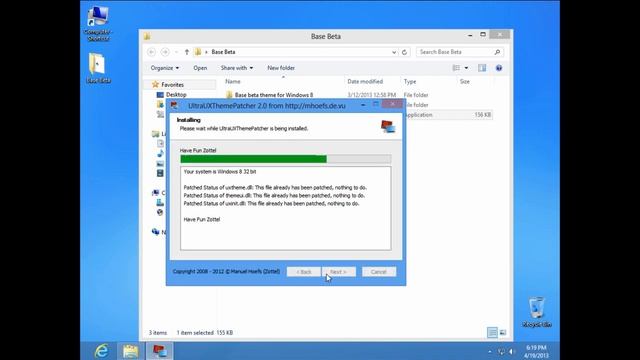The width and height of the screenshot is (640, 360).
Task: Open recent locations dropdown in explorer
Action: 176,52
